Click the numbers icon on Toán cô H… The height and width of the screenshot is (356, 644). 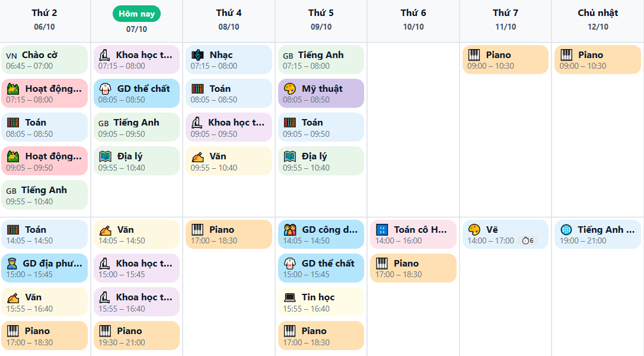click(x=382, y=230)
